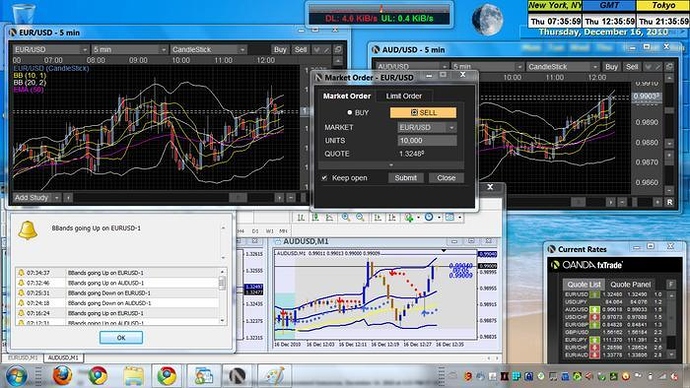Select pencil draw icon in EUR/USD chart toolbar
The image size is (690, 388).
pos(327,50)
